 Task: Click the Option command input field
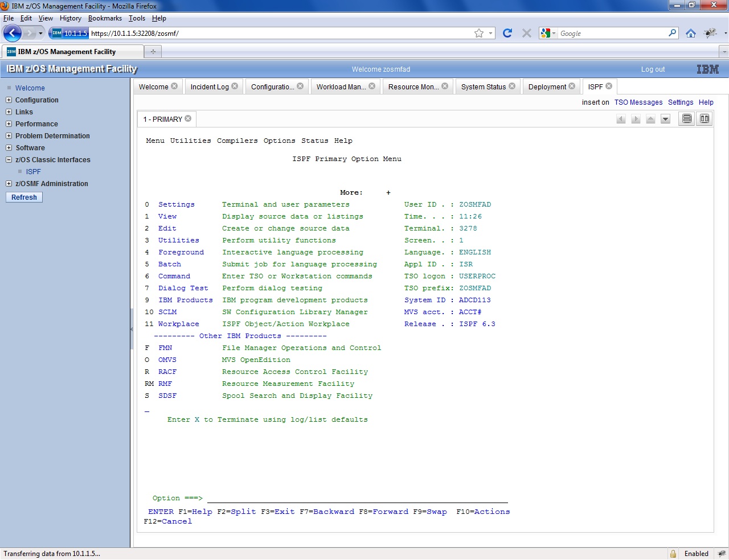(357, 498)
